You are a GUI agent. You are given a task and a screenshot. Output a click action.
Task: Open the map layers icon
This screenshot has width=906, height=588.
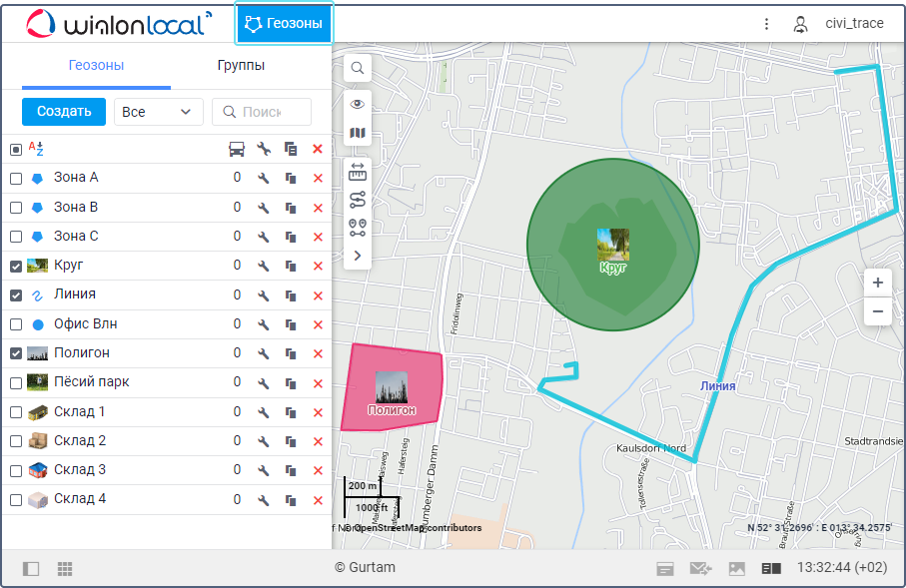click(357, 133)
